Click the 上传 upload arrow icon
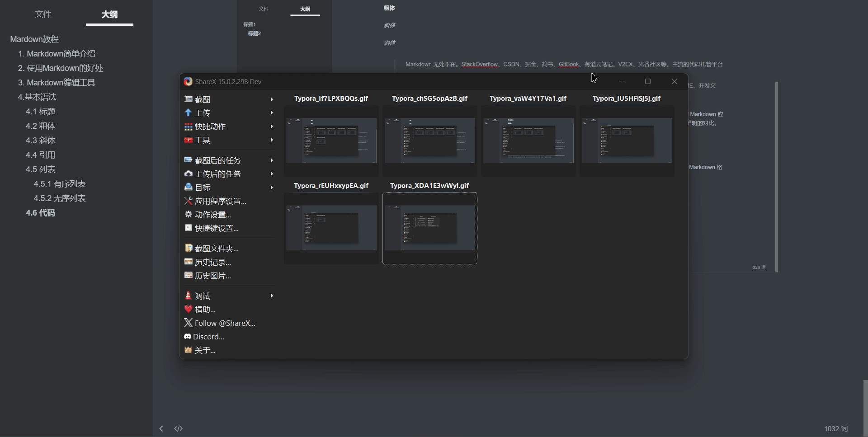This screenshot has height=437, width=868. click(x=189, y=113)
